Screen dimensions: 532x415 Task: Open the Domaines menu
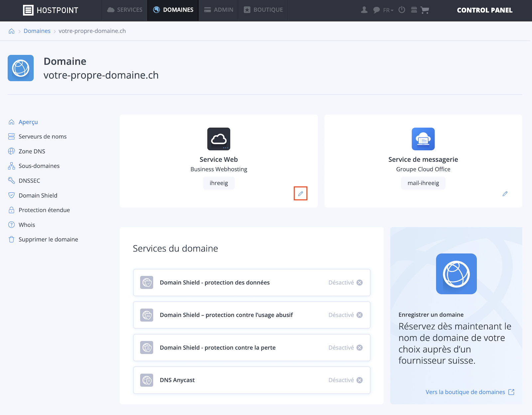point(173,10)
